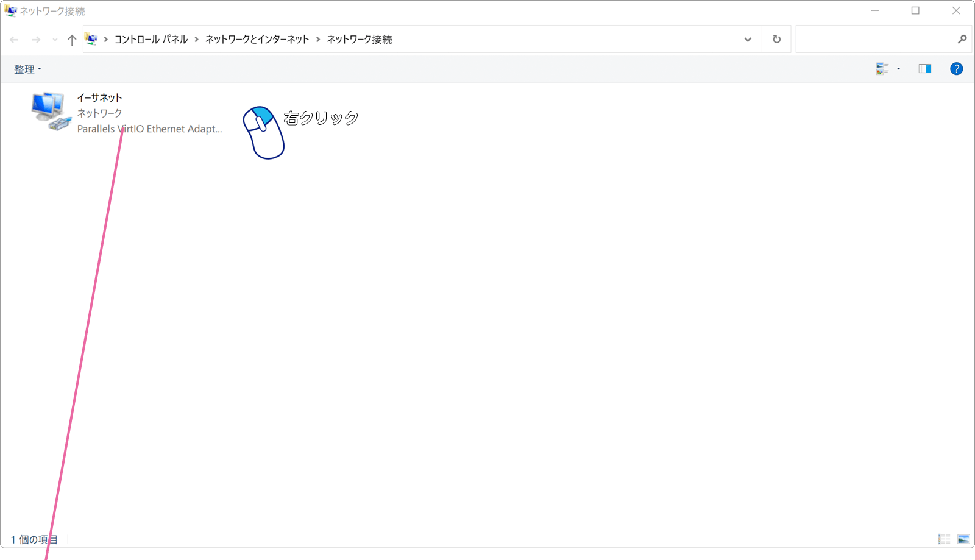The width and height of the screenshot is (975, 560).
Task: Click the search magnifier icon
Action: tap(962, 39)
